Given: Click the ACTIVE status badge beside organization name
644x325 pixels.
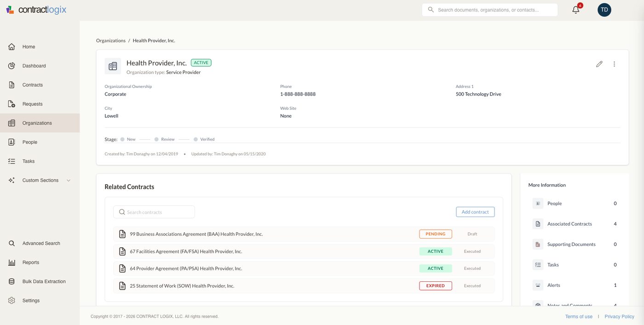Looking at the screenshot, I should coord(201,63).
